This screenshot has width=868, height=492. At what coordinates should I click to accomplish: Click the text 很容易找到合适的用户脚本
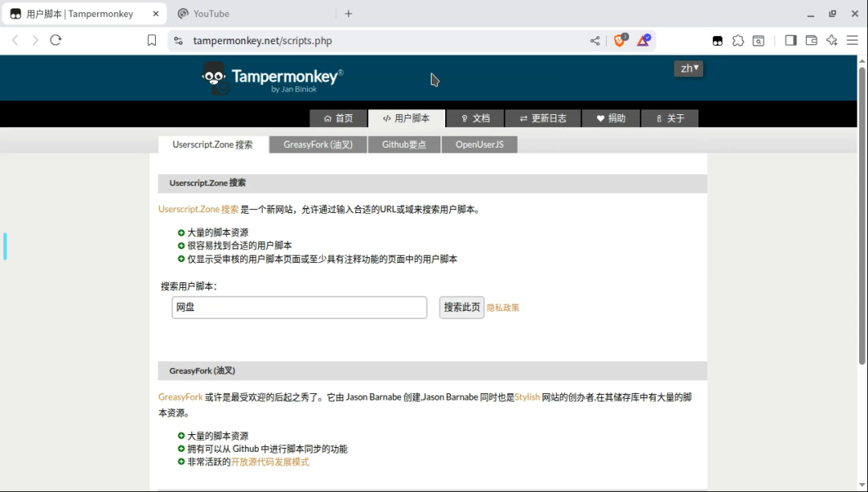click(240, 246)
